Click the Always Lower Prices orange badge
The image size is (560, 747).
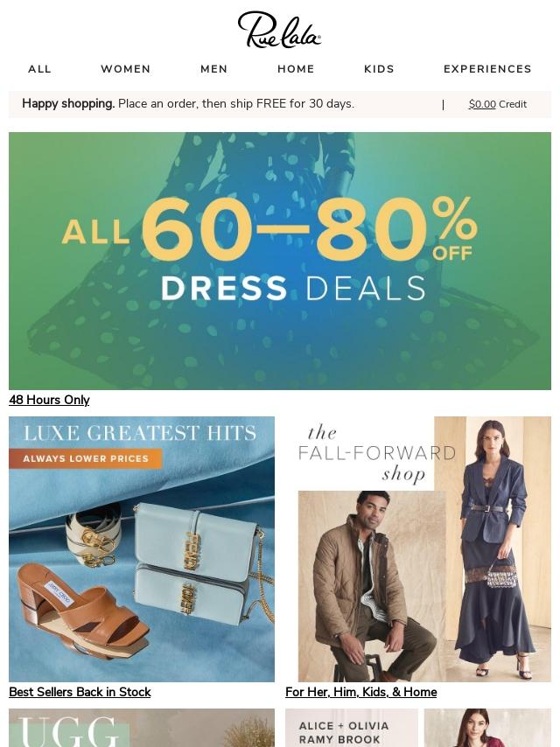click(85, 458)
